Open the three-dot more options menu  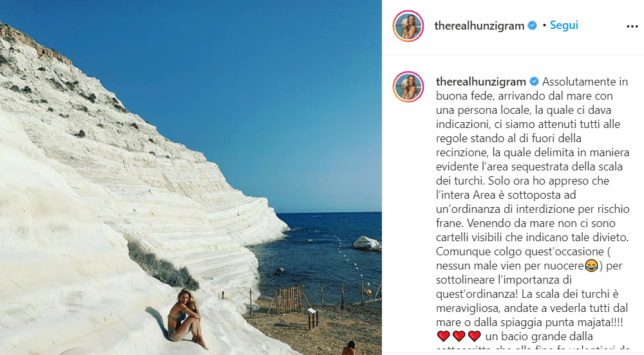tap(632, 26)
